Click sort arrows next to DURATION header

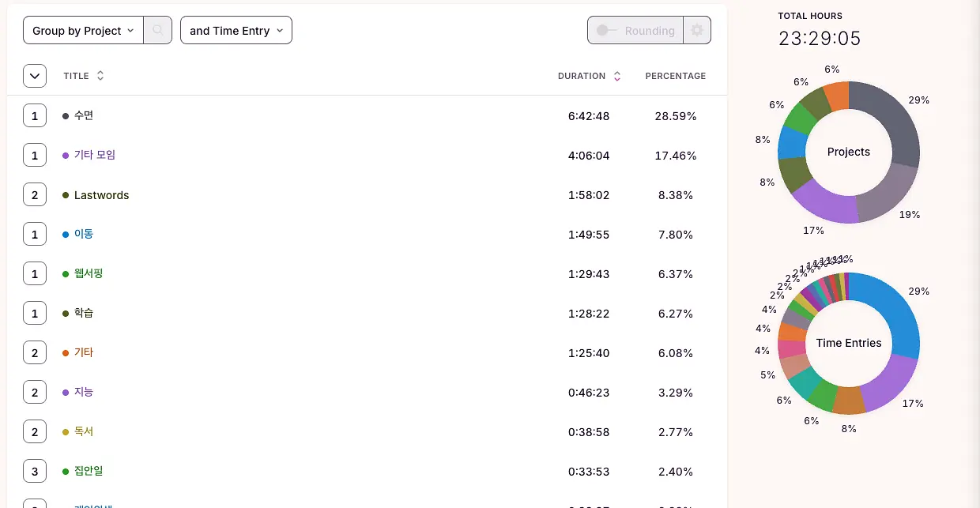click(x=617, y=76)
